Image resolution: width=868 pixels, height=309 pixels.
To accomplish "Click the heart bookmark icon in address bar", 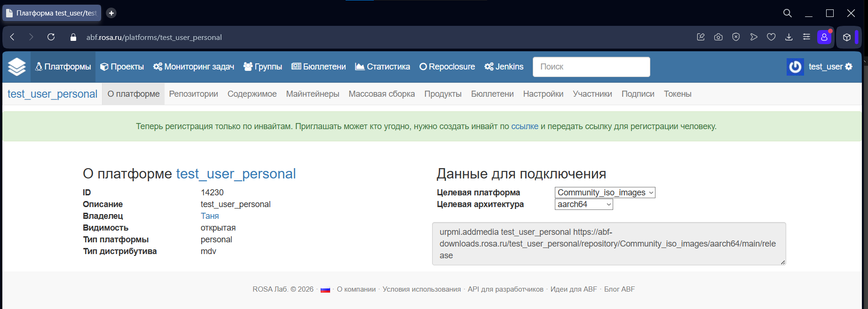I will pos(771,37).
